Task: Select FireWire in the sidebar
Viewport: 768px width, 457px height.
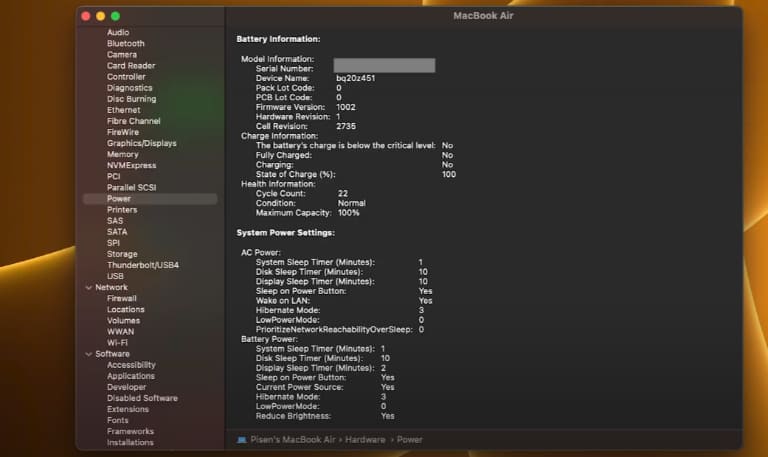Action: (123, 132)
